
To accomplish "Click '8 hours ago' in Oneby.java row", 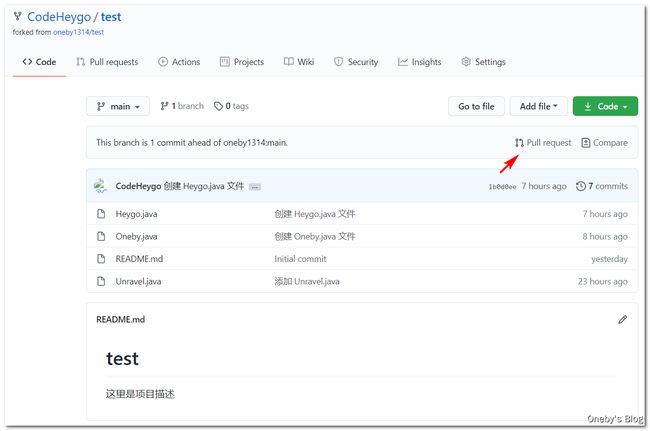I will tap(605, 236).
